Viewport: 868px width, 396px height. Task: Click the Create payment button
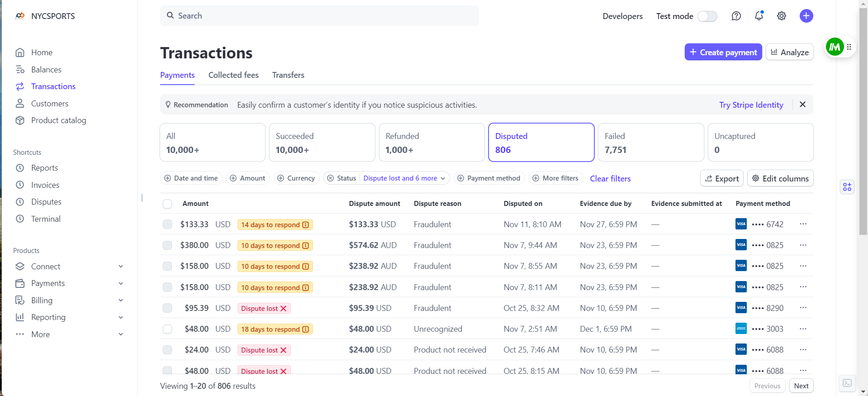723,52
